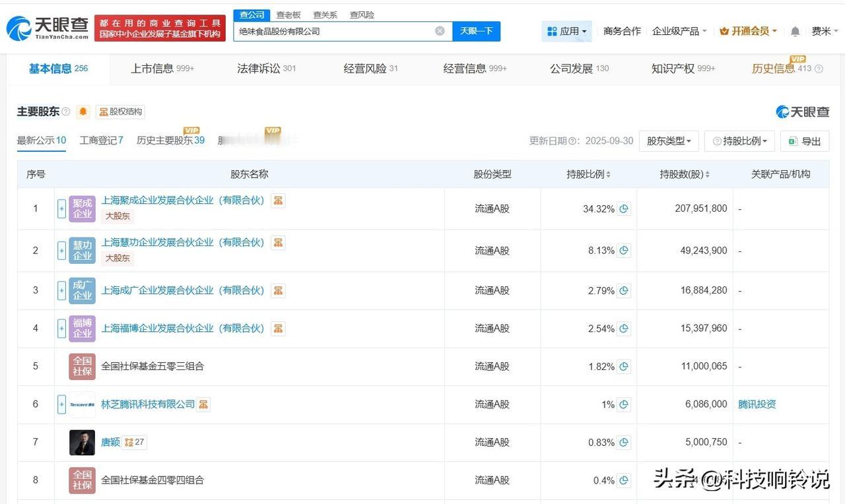This screenshot has width=845, height=504.
Task: Open equity chart icon for 上海慧功企业发展合伙企业
Action: point(279,243)
